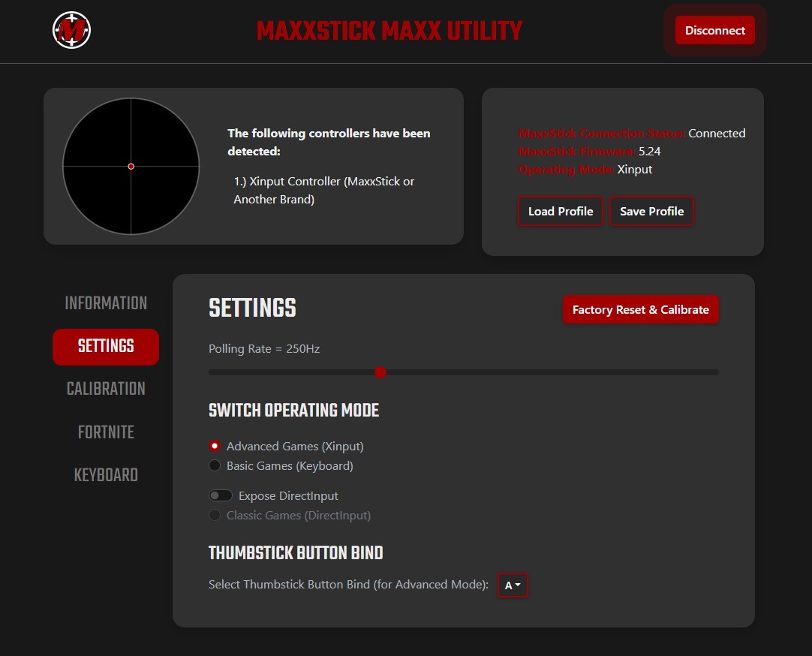Open the INFORMATION sidebar section
Image resolution: width=812 pixels, height=656 pixels.
click(x=105, y=302)
